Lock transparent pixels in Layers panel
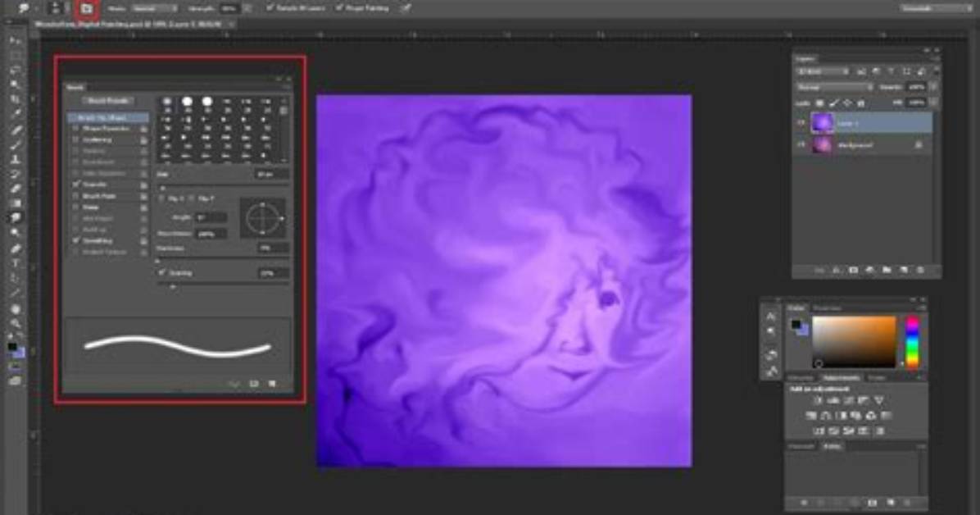Screen dimensions: 980x515 (x=820, y=103)
